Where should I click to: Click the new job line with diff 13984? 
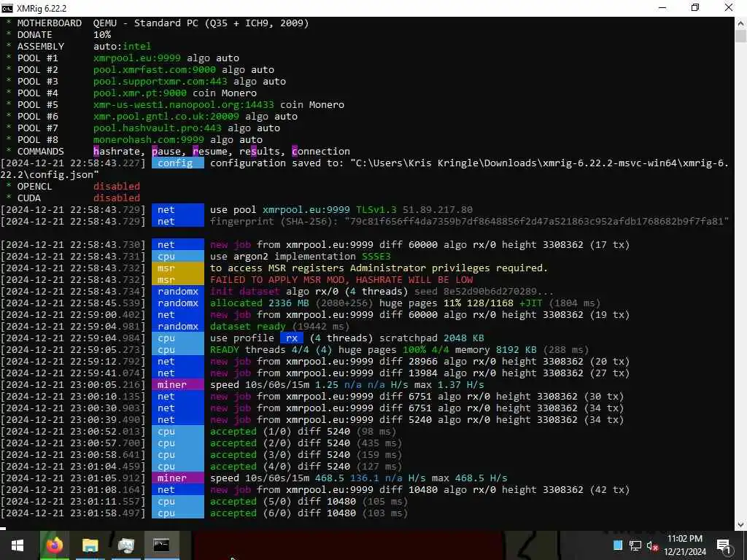(419, 373)
